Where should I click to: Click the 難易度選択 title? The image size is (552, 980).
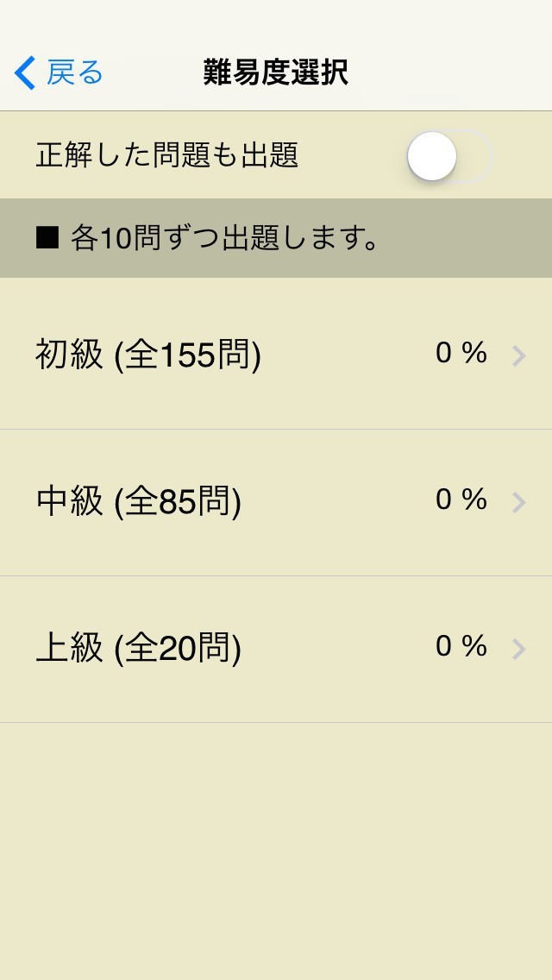tap(275, 73)
